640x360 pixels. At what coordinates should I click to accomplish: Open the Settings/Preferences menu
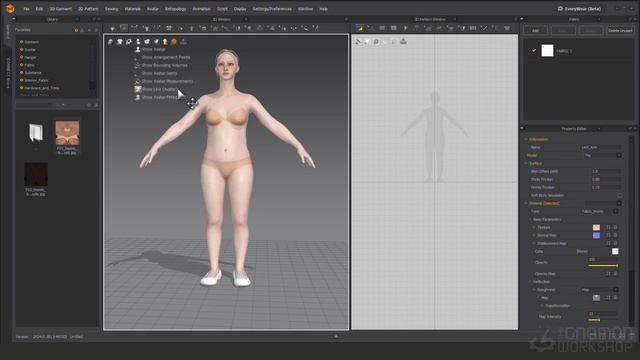tap(272, 9)
